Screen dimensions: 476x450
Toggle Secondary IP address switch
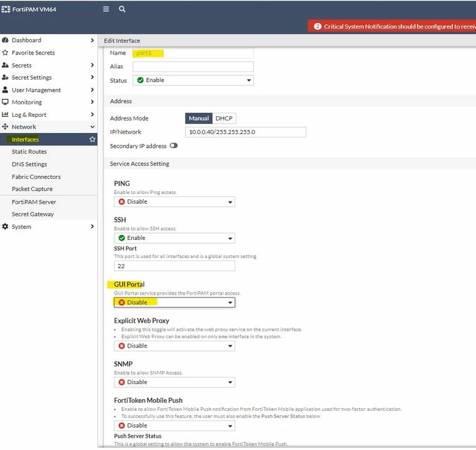pyautogui.click(x=174, y=145)
